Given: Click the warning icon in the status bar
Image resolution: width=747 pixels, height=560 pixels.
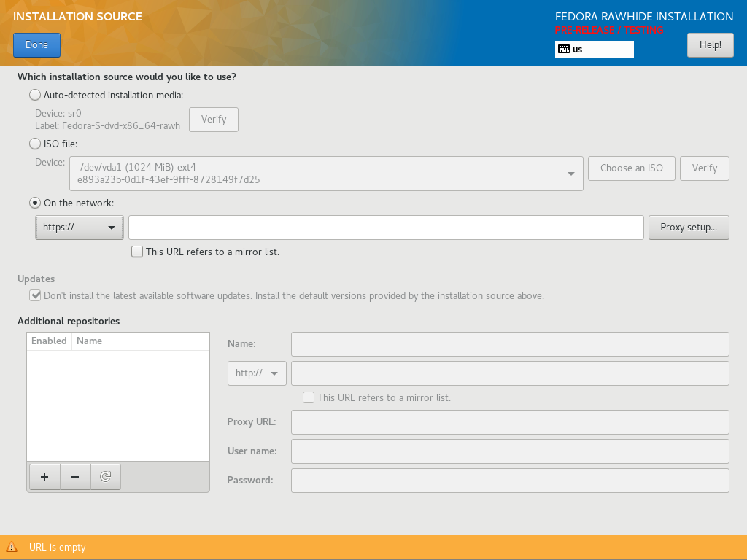Looking at the screenshot, I should pyautogui.click(x=12, y=547).
